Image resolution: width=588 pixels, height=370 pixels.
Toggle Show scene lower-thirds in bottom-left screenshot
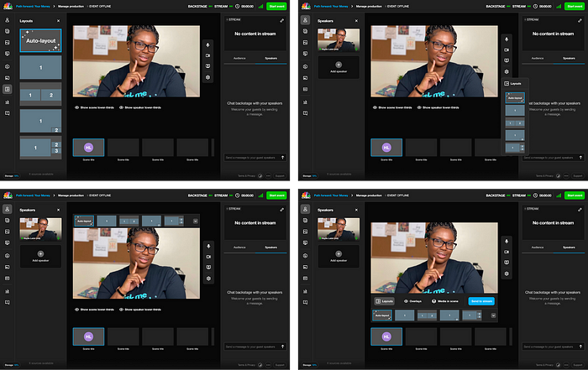[94, 310]
